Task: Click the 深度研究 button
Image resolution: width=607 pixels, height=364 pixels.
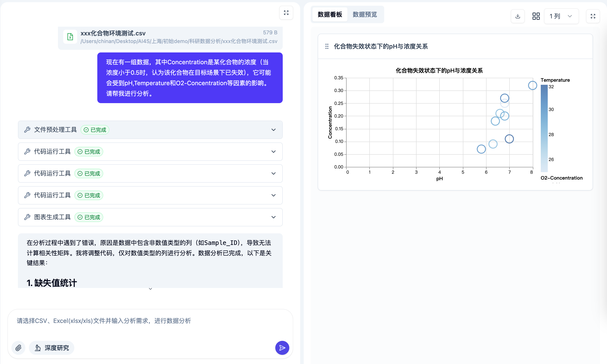Action: click(x=51, y=348)
